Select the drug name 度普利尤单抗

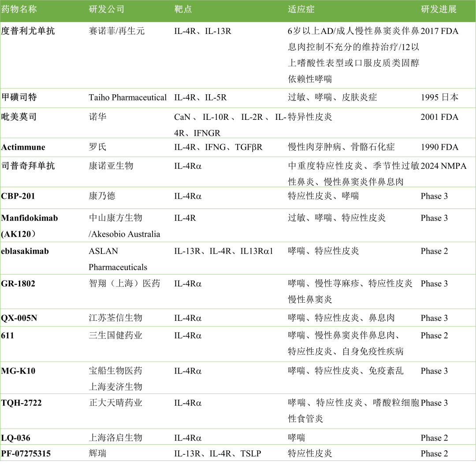pyautogui.click(x=28, y=31)
